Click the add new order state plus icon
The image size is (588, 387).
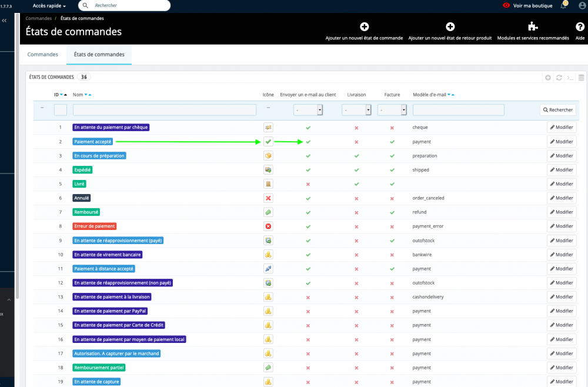click(x=364, y=26)
